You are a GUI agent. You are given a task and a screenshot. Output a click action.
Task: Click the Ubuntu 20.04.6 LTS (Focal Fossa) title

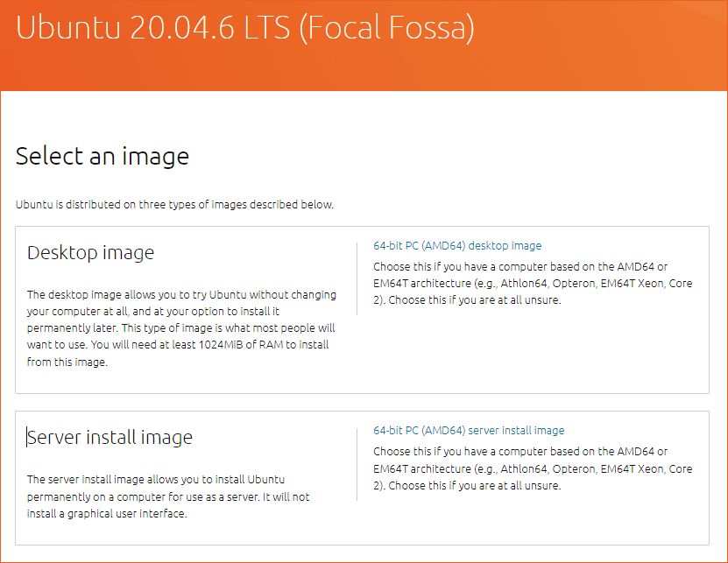point(245,28)
